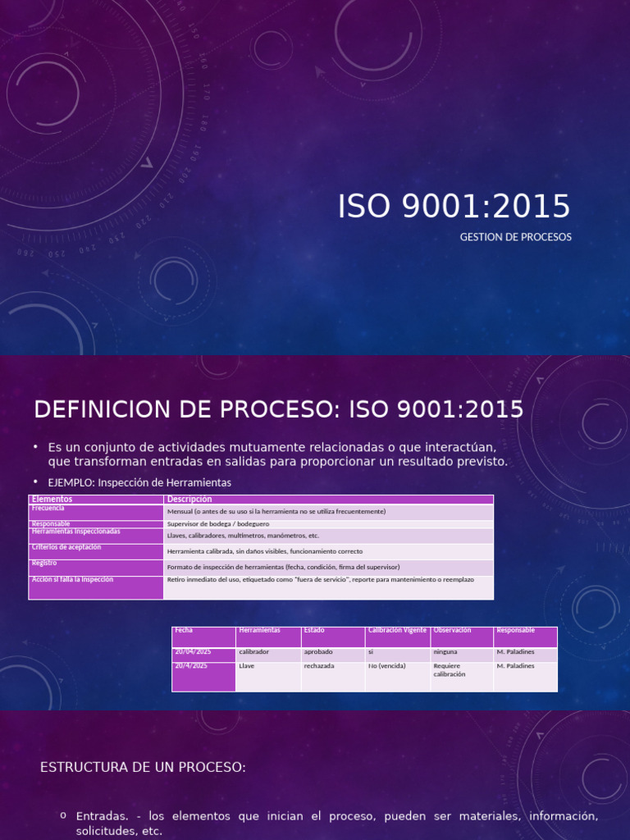Click the GESTION DE PROCESOS subtitle
The width and height of the screenshot is (630, 840).
coord(515,237)
